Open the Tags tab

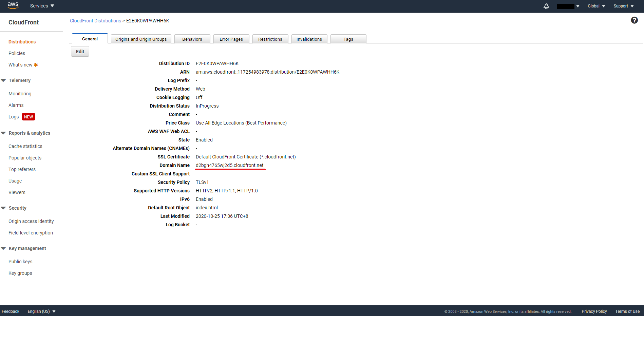pyautogui.click(x=348, y=39)
